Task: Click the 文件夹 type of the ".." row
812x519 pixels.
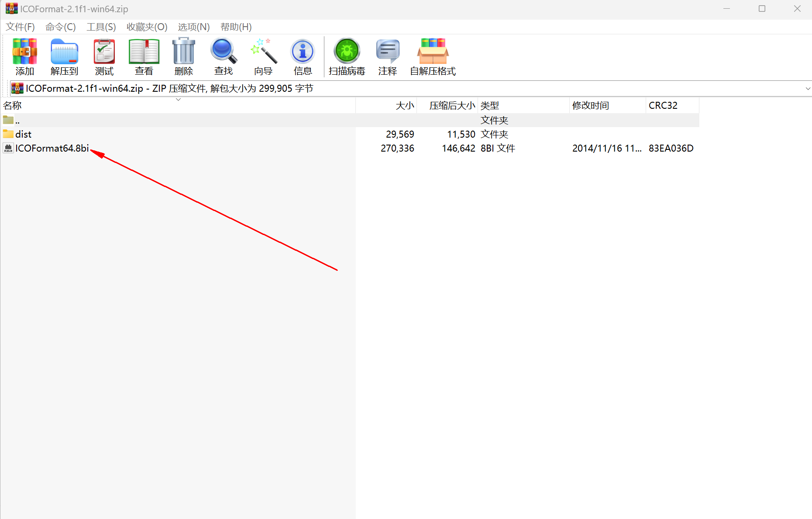Action: point(495,120)
